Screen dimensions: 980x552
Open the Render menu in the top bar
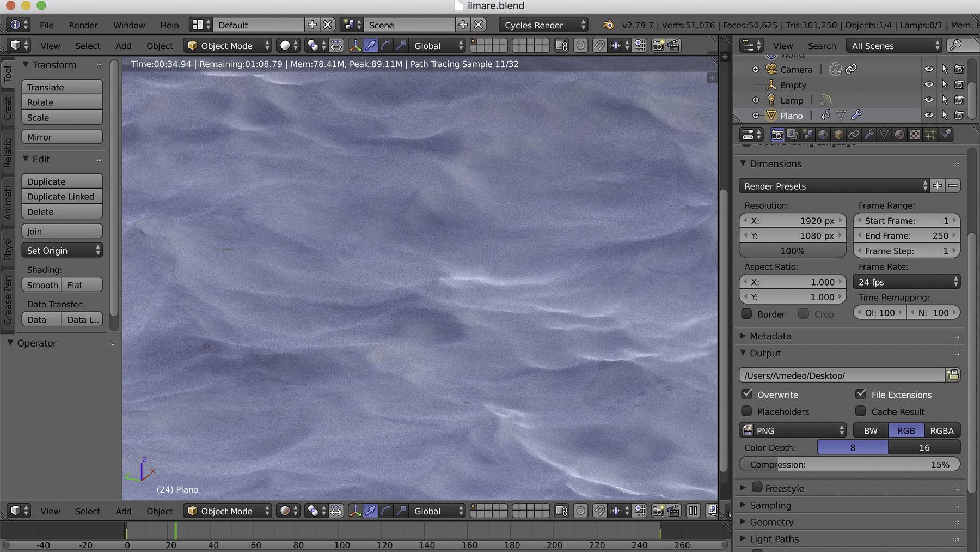[x=83, y=25]
